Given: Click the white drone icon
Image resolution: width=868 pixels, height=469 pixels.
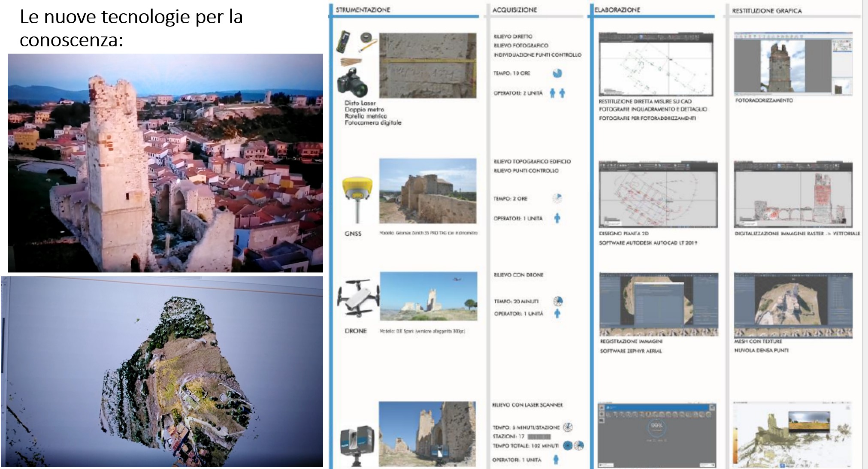Looking at the screenshot, I should click(x=357, y=297).
